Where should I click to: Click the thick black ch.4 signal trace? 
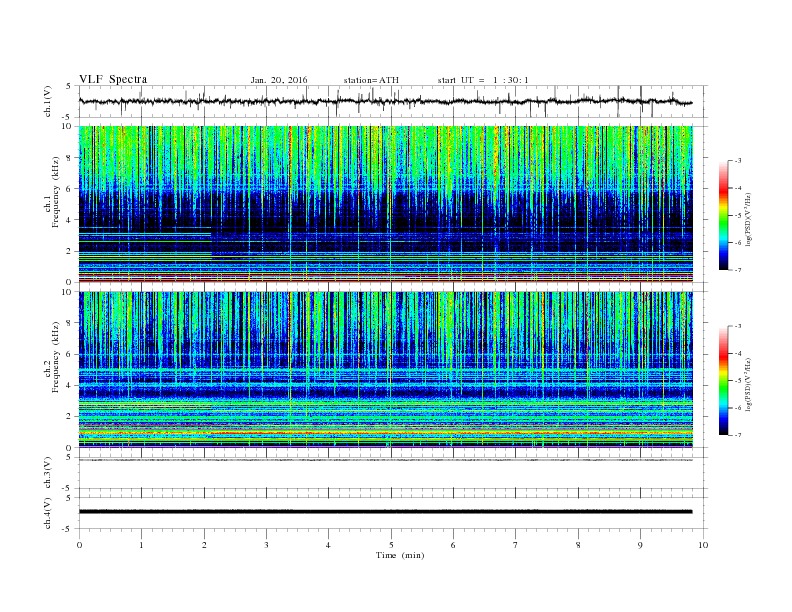click(x=385, y=512)
